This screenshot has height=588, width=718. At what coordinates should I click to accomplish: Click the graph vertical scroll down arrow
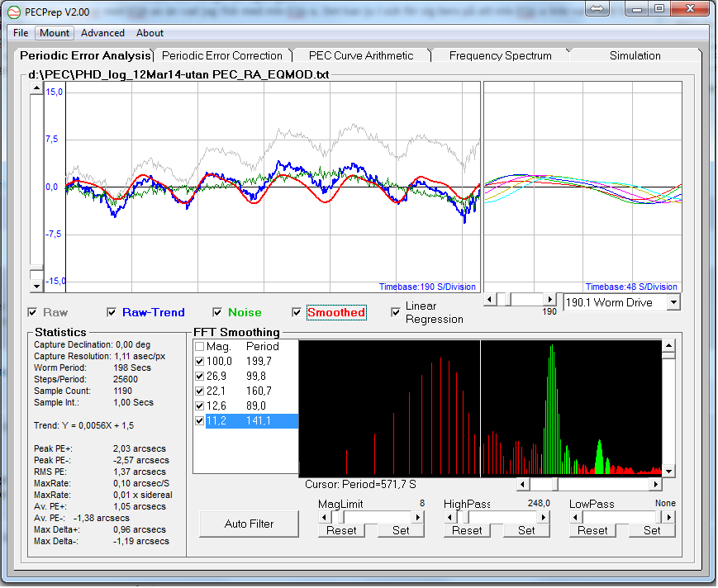[36, 287]
